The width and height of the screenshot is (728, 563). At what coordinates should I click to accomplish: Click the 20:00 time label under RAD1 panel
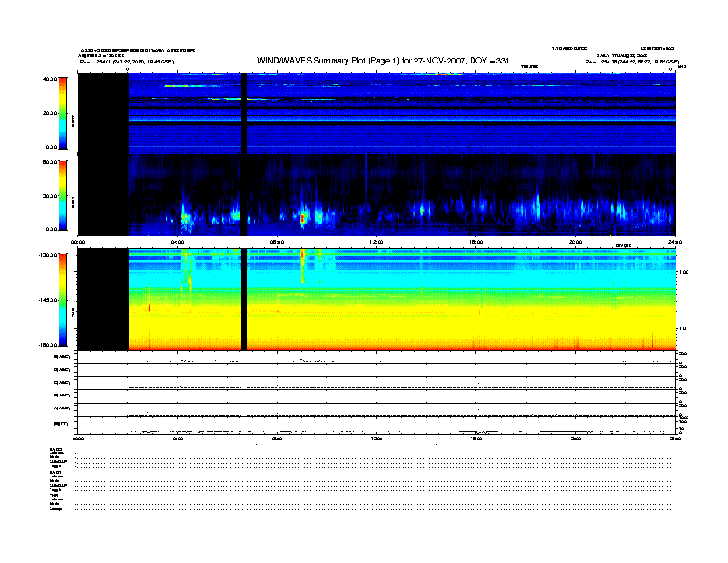pos(575,242)
